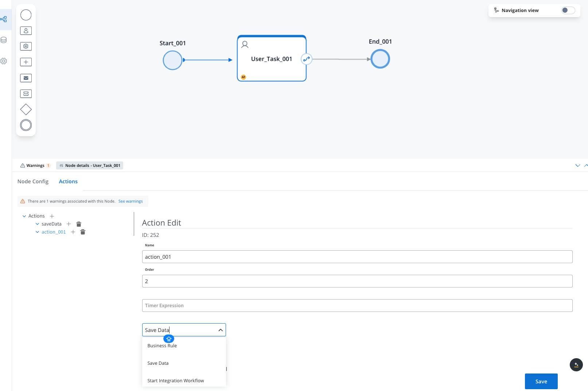588x391 pixels.
Task: Select the outlined envelope receive message palette icon
Action: pyautogui.click(x=26, y=94)
